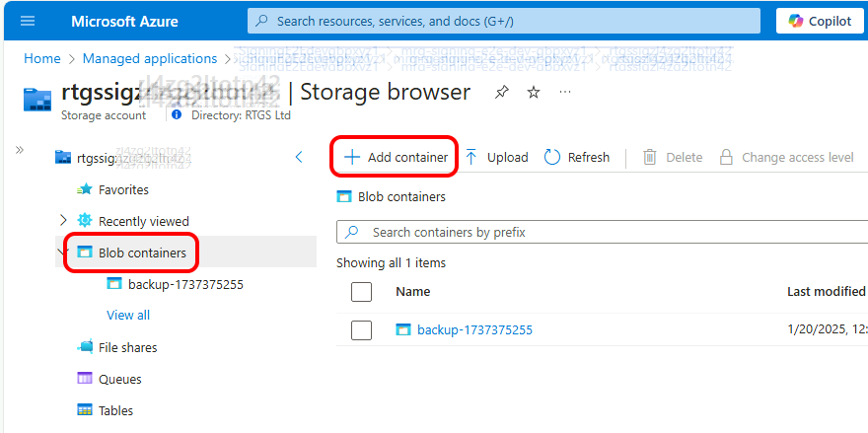Open File shares in the tree
Image resolution: width=868 pixels, height=433 pixels.
click(127, 348)
